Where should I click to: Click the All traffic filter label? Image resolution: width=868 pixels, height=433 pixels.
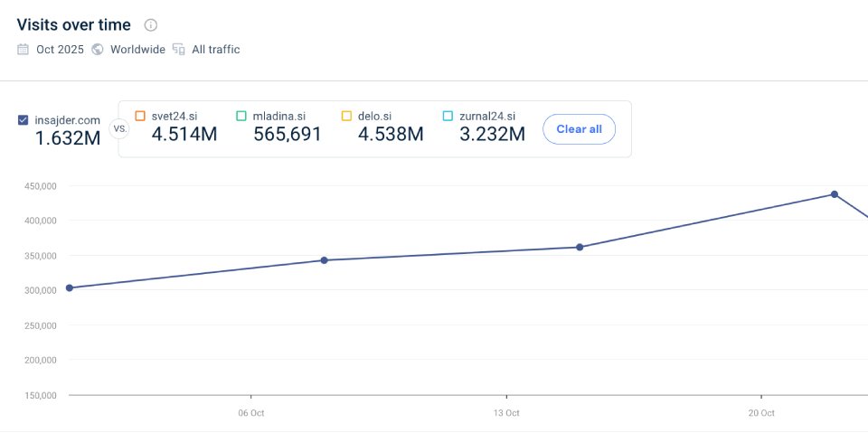point(216,50)
